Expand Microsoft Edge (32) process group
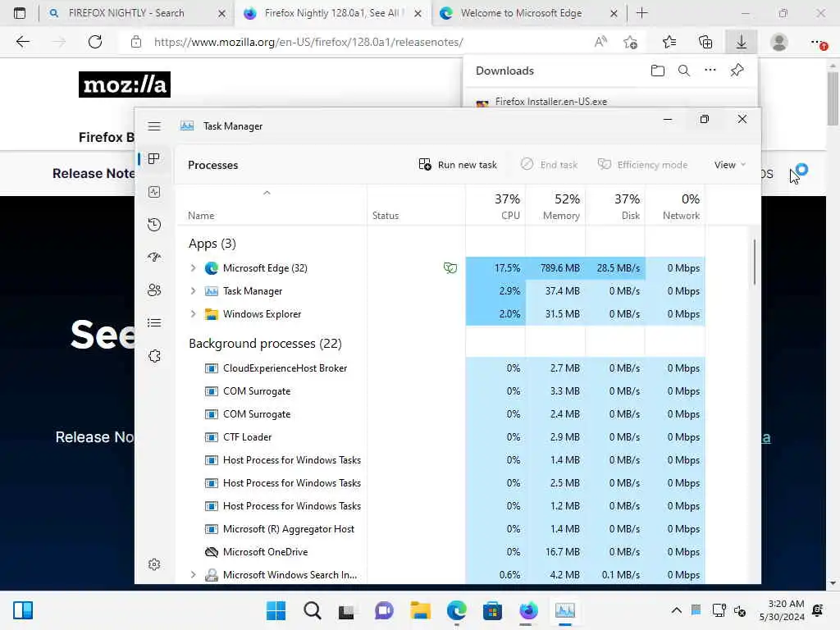 pos(194,268)
